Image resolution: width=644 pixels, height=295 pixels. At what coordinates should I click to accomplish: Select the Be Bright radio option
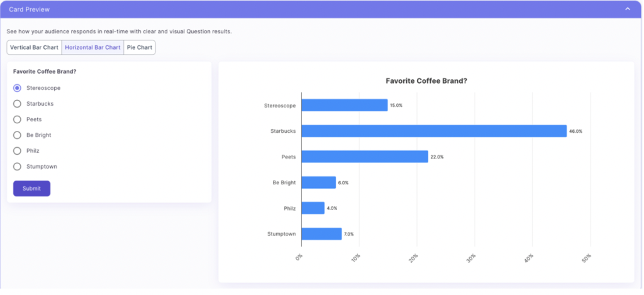[x=18, y=135]
